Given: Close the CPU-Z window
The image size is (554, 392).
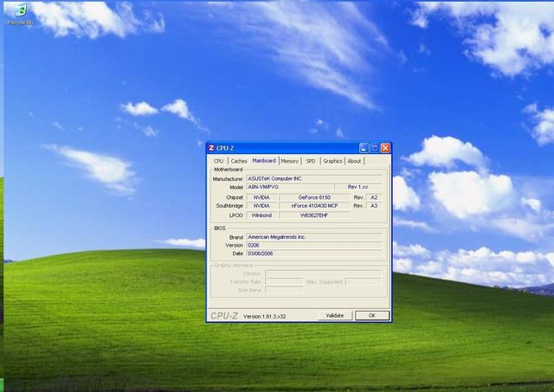Looking at the screenshot, I should 385,148.
